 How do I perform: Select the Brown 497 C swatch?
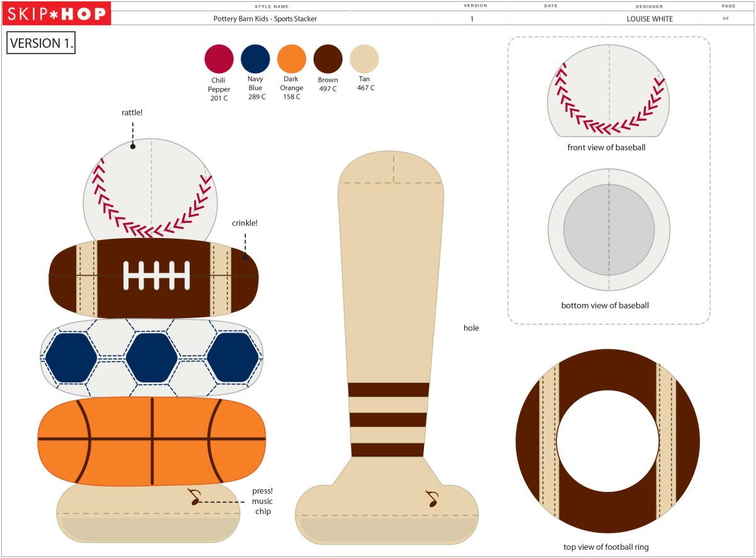pyautogui.click(x=328, y=59)
